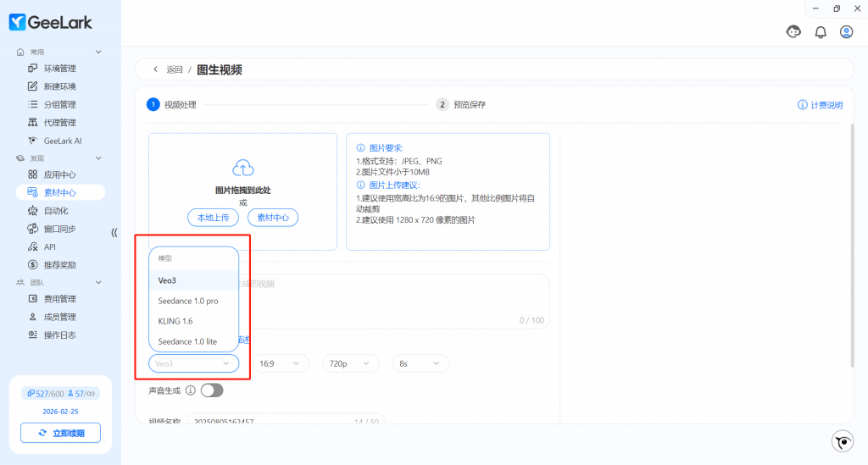Choose KLING 1.6 model option

coord(175,321)
